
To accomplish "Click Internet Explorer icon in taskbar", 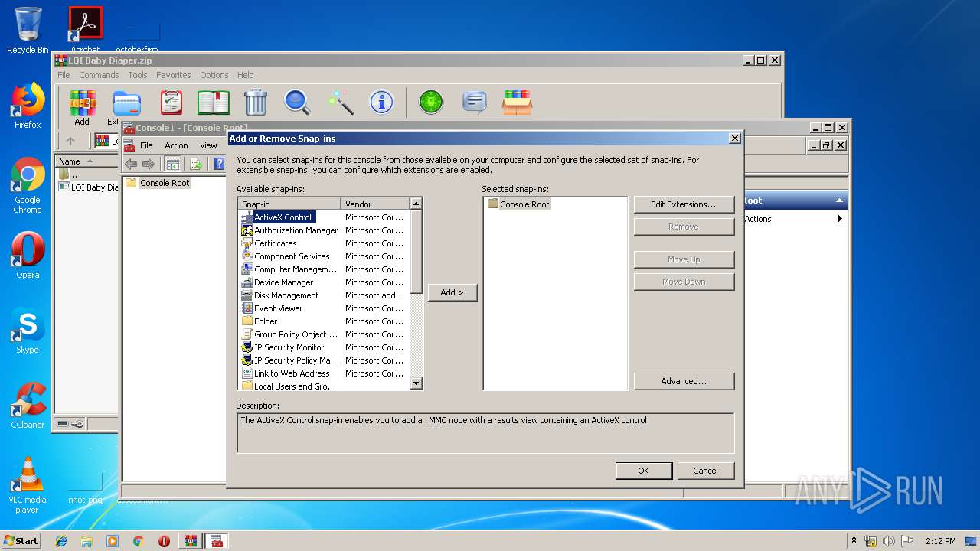I will click(x=61, y=541).
